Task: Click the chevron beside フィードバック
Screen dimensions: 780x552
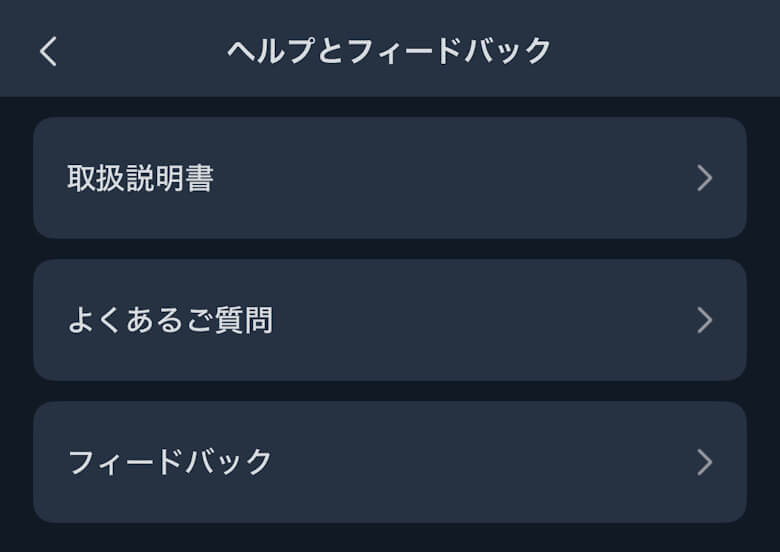Action: click(704, 462)
